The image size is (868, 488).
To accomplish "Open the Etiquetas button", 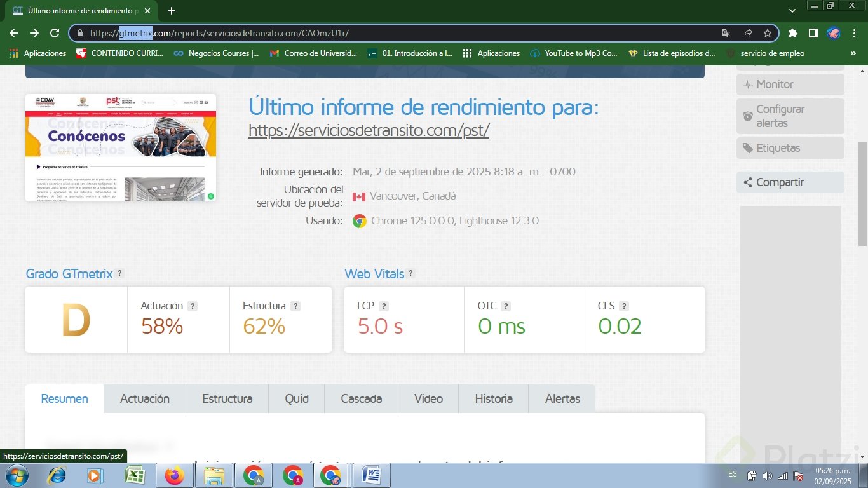I will [x=790, y=148].
